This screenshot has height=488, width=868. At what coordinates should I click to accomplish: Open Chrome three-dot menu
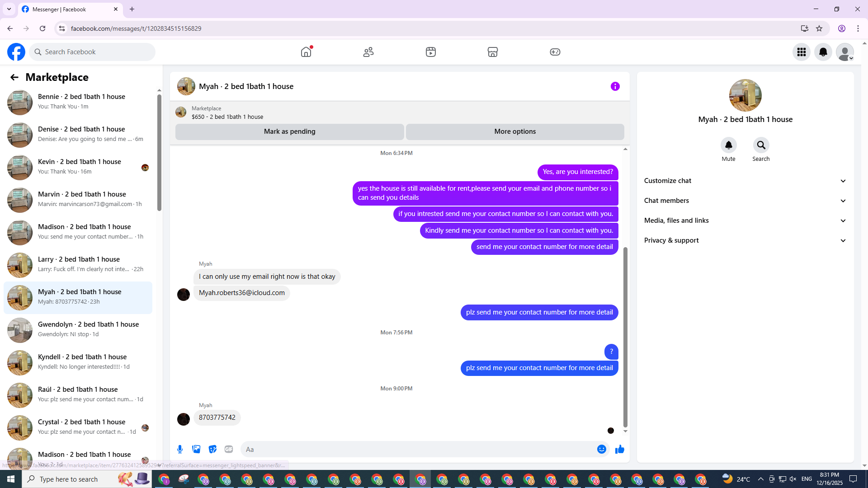point(858,28)
